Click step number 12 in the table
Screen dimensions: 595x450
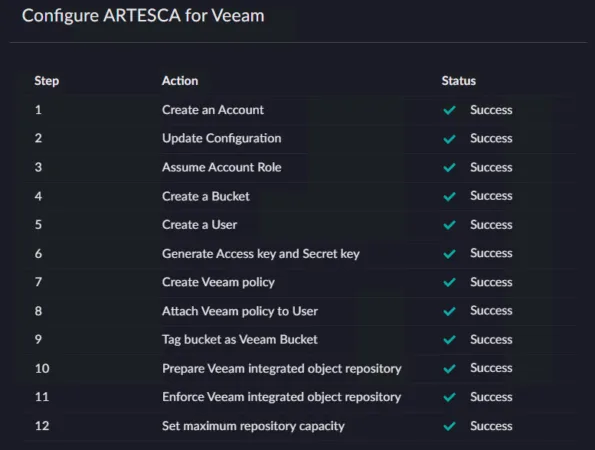click(42, 426)
